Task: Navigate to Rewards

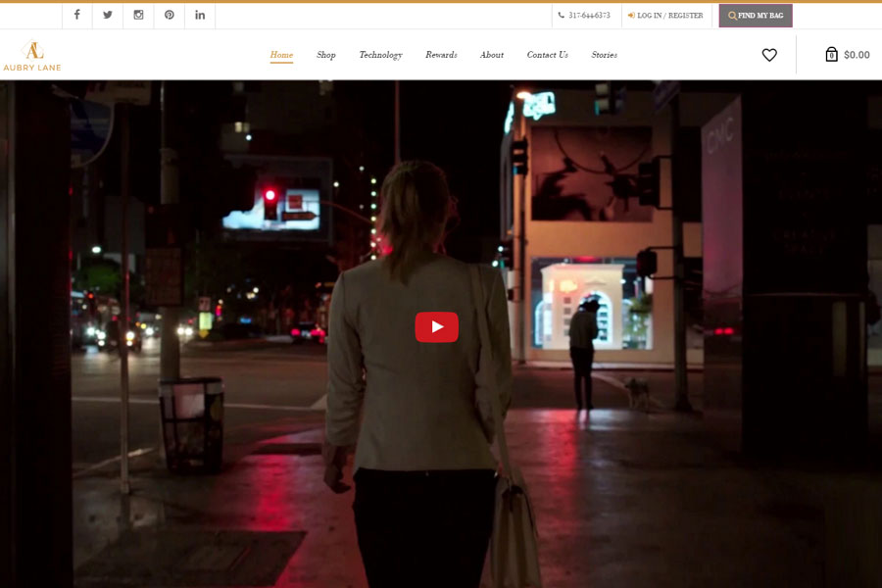Action: click(x=442, y=55)
